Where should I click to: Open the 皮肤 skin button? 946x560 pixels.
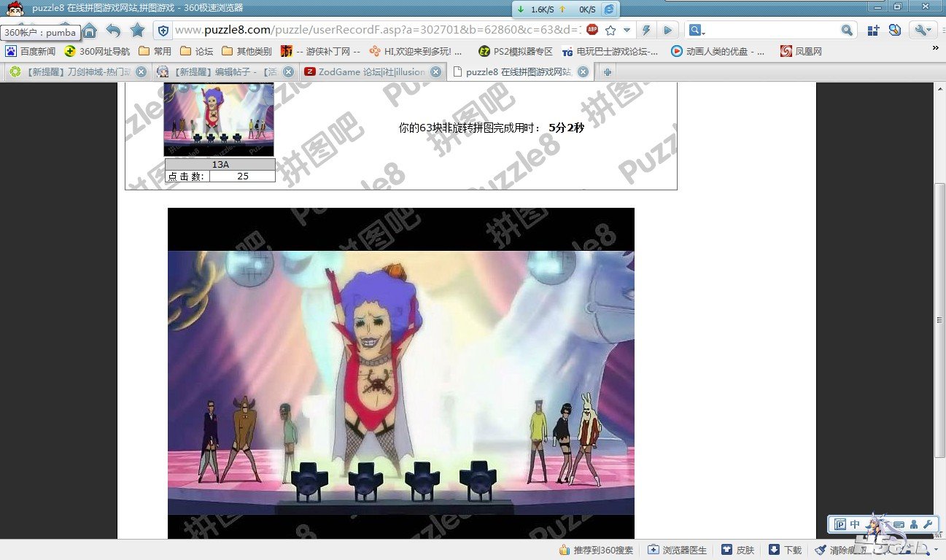click(737, 550)
